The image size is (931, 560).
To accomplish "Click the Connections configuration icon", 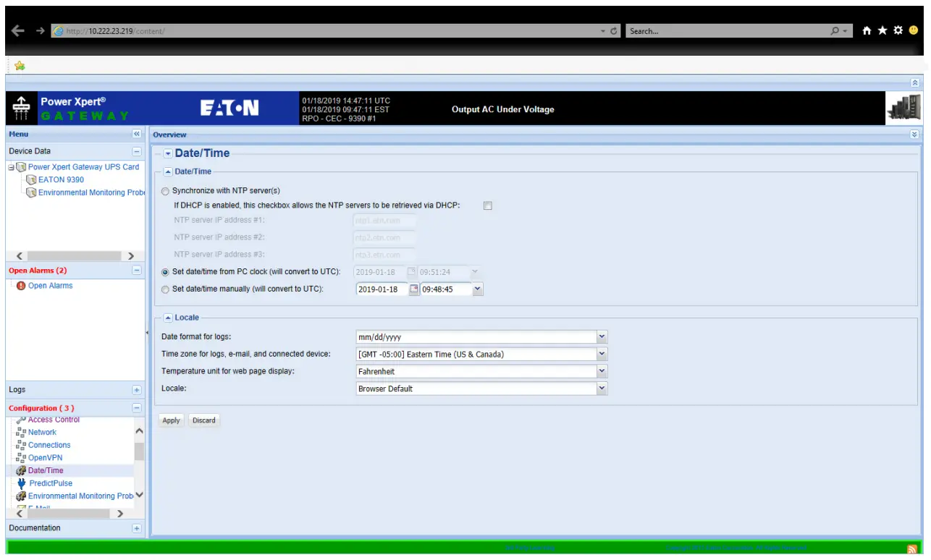I will pos(21,445).
